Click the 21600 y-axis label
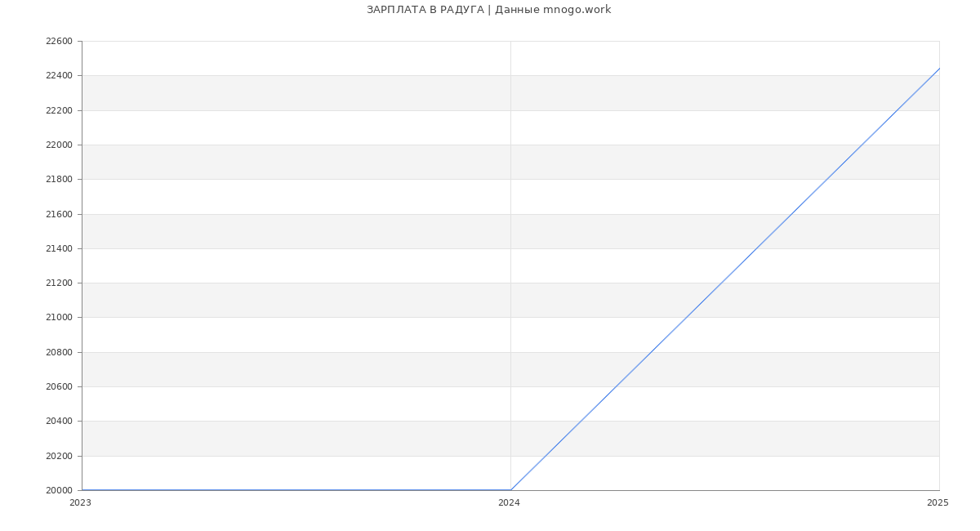 point(59,214)
